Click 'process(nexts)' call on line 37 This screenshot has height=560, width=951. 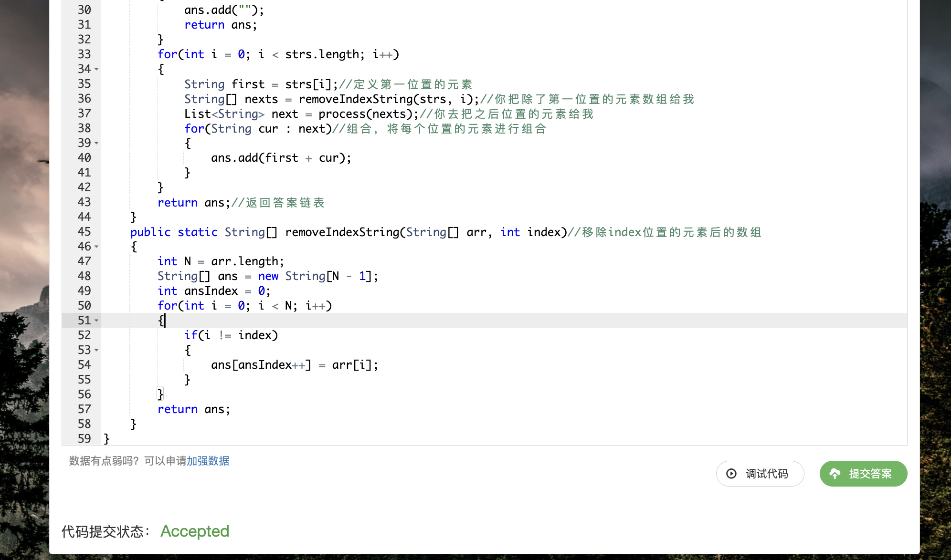[x=366, y=114]
